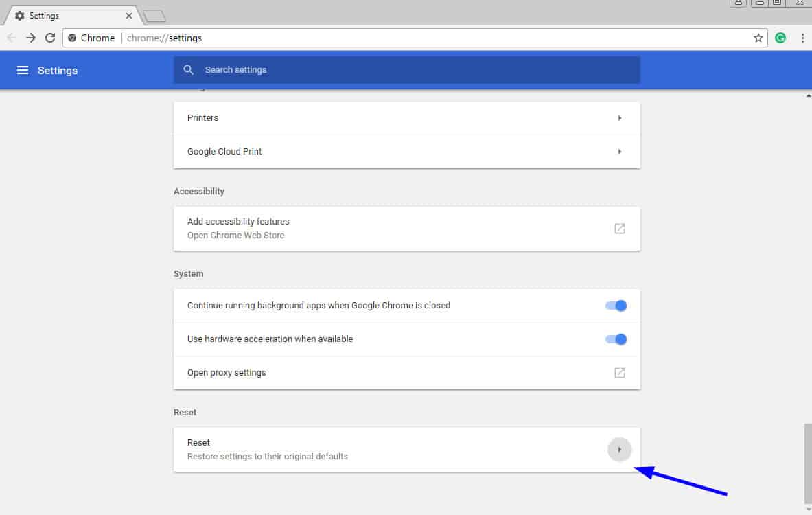Click the forward navigation arrow

coord(31,38)
